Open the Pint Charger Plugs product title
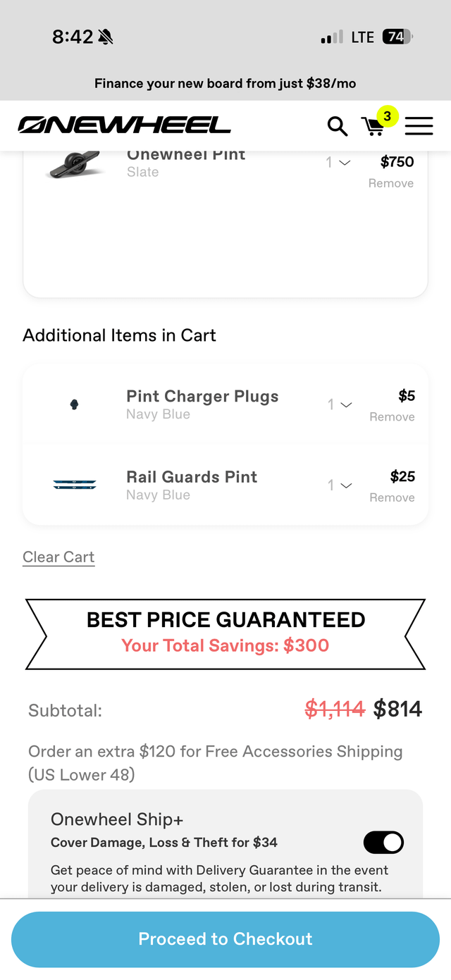Viewport: 451px width, 980px height. tap(202, 396)
